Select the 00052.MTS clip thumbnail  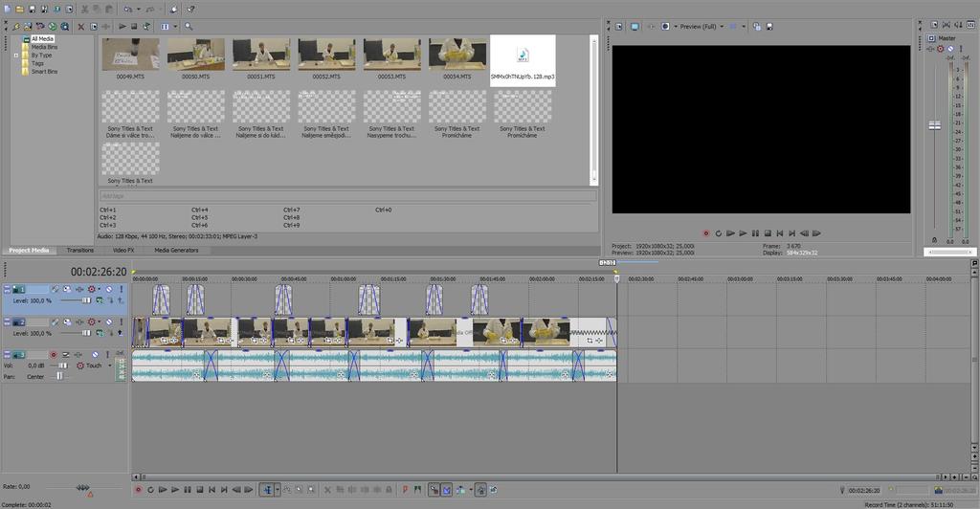click(x=326, y=55)
